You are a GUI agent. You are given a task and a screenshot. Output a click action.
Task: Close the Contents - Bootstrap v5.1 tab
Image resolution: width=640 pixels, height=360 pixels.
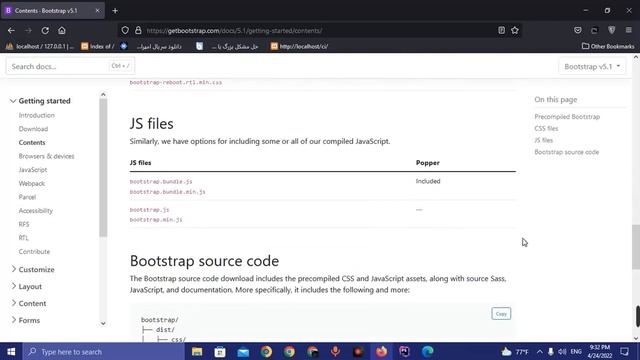(97, 11)
